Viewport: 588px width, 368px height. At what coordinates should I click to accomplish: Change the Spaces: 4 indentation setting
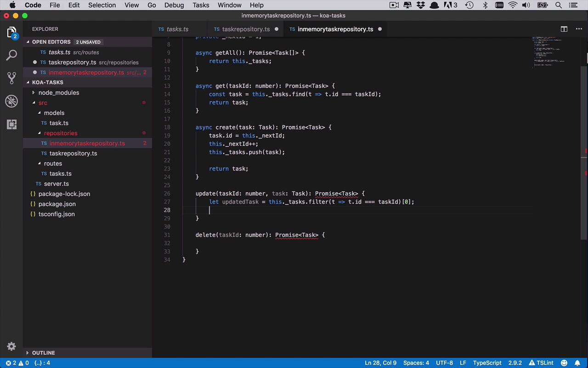point(416,363)
